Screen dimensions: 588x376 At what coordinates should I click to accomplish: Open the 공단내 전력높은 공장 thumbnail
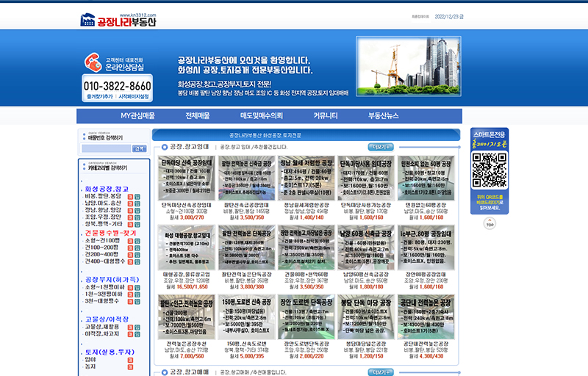pos(426,317)
